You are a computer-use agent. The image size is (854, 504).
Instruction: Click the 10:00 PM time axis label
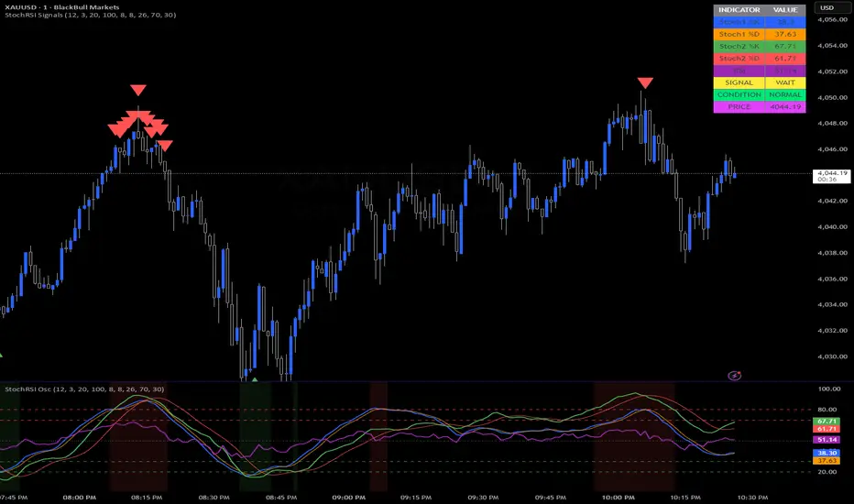click(619, 498)
